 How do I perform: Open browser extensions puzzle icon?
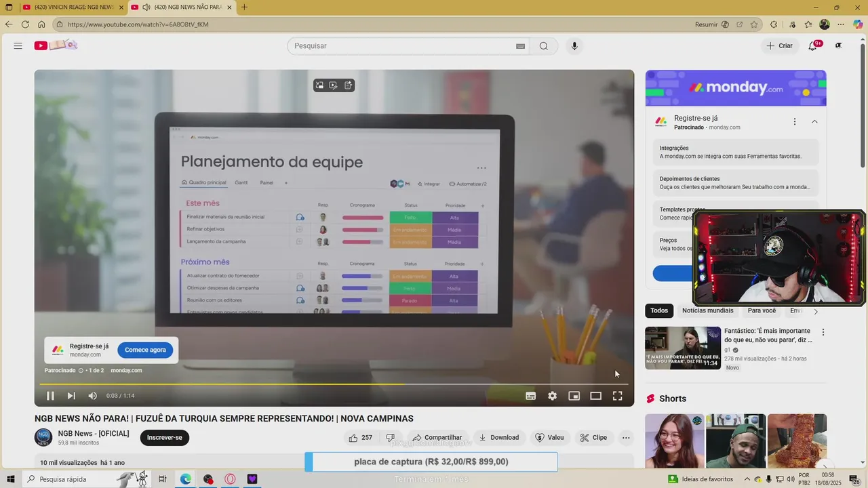click(x=774, y=24)
